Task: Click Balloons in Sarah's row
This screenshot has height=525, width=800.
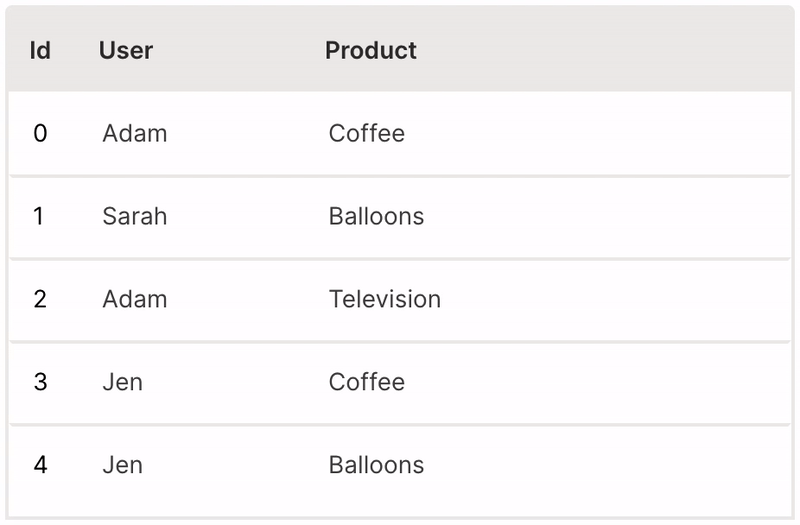Action: (376, 216)
